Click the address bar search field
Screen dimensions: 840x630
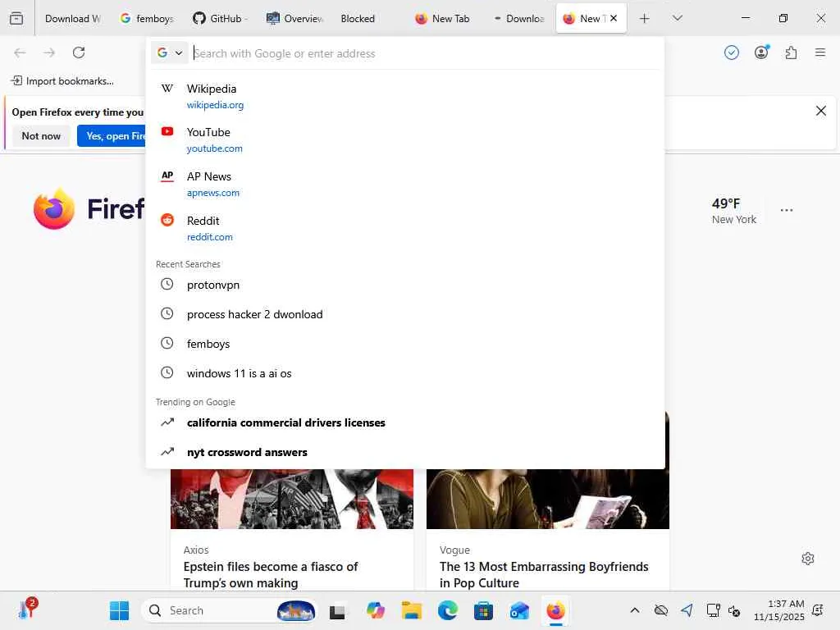(423, 53)
